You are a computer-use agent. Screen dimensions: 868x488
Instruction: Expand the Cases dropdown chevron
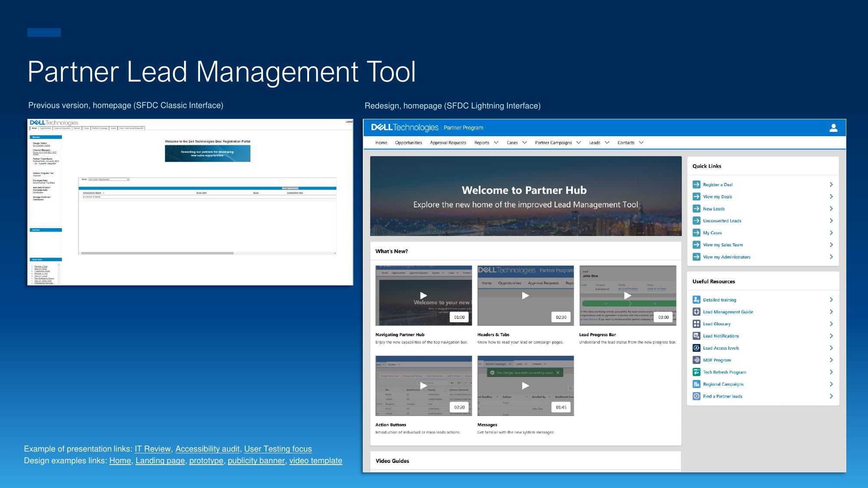[524, 143]
